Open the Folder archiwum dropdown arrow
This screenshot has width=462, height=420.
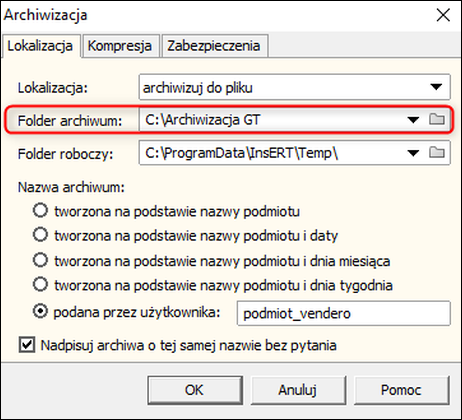[413, 119]
